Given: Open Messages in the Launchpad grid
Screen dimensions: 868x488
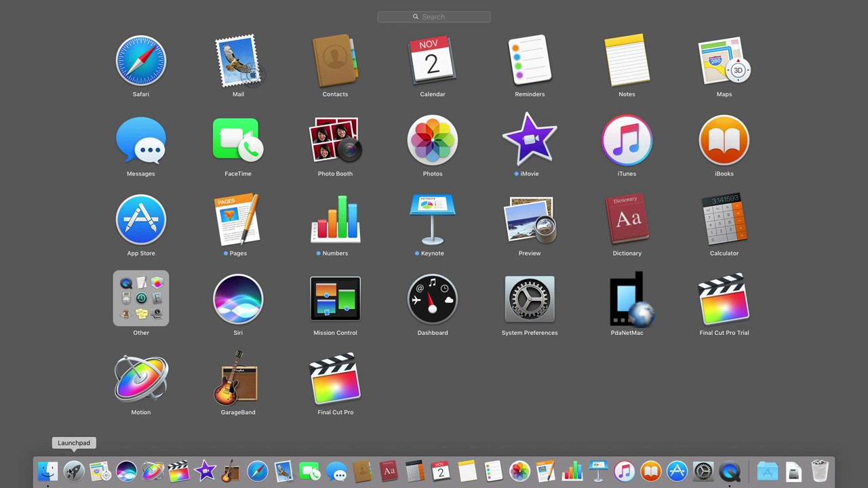Looking at the screenshot, I should (141, 140).
